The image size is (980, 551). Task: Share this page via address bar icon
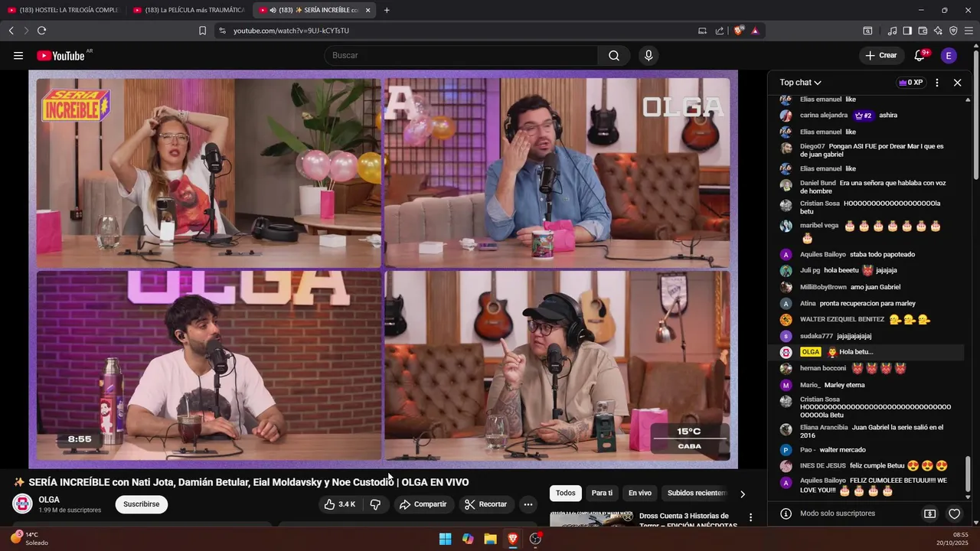click(720, 31)
